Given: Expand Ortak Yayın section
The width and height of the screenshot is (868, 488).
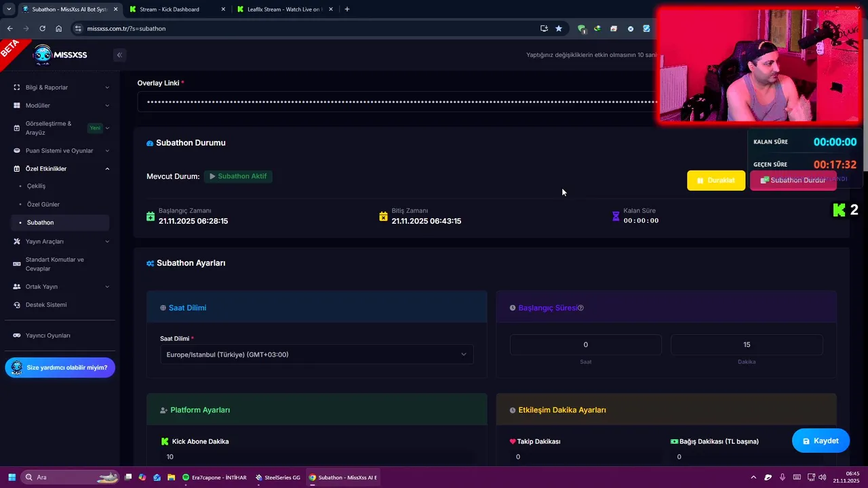Looking at the screenshot, I should (x=60, y=287).
